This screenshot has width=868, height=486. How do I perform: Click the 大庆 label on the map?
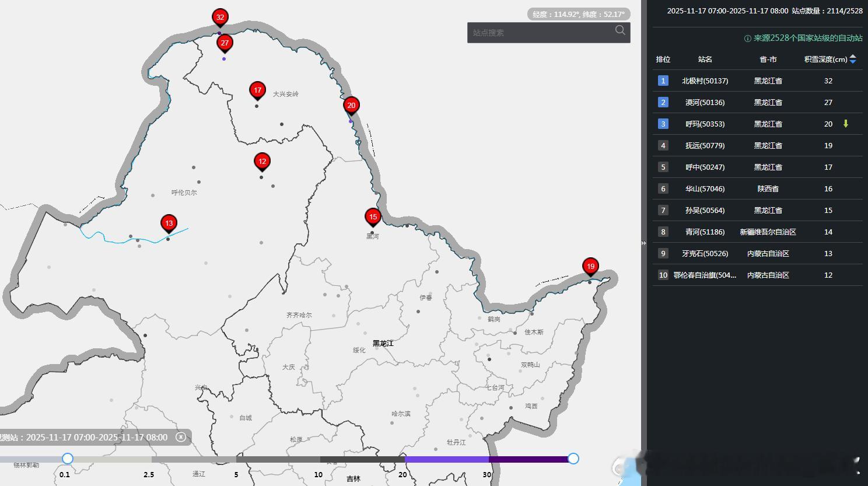(x=289, y=367)
